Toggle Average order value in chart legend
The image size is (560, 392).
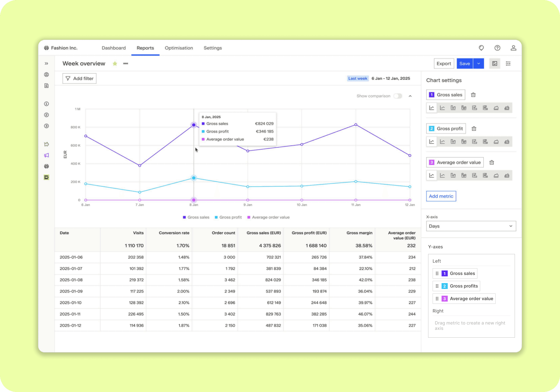click(269, 217)
